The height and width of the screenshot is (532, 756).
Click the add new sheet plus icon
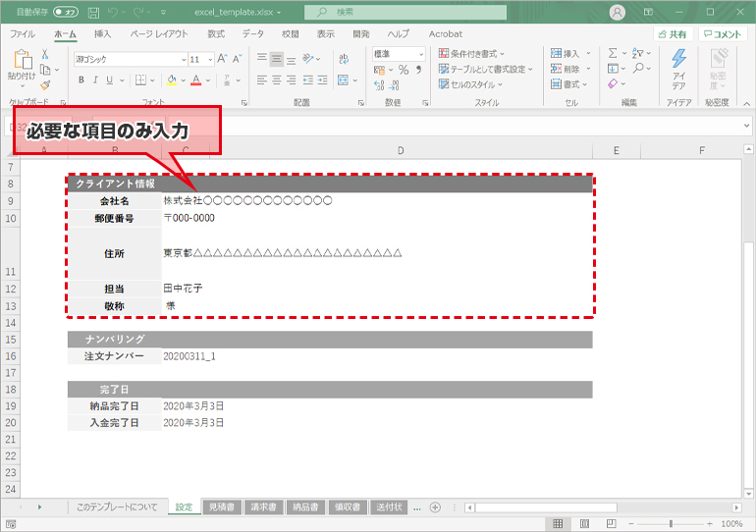(x=435, y=506)
